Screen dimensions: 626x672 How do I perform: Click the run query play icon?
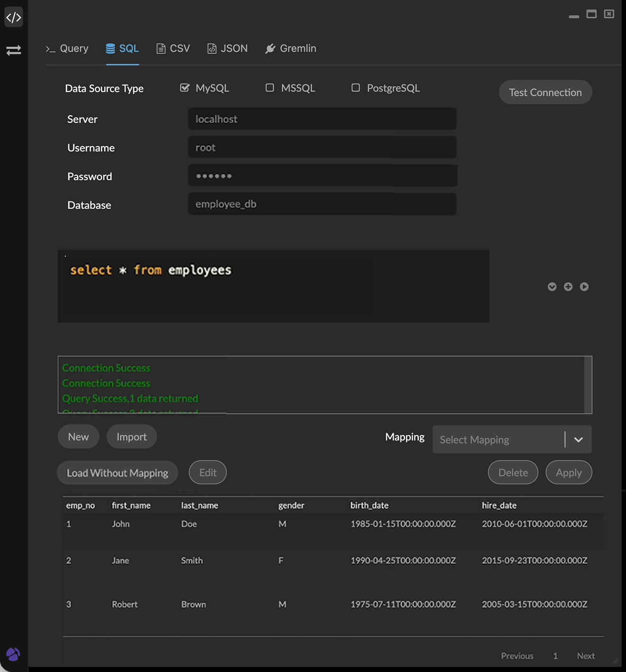(x=584, y=287)
